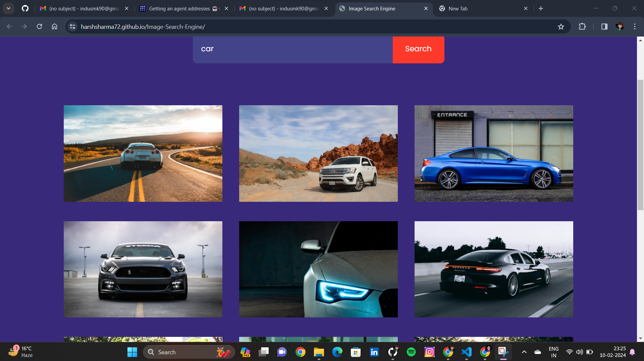The image size is (644, 361).
Task: Open Copilot preview from taskbar
Action: click(x=245, y=352)
